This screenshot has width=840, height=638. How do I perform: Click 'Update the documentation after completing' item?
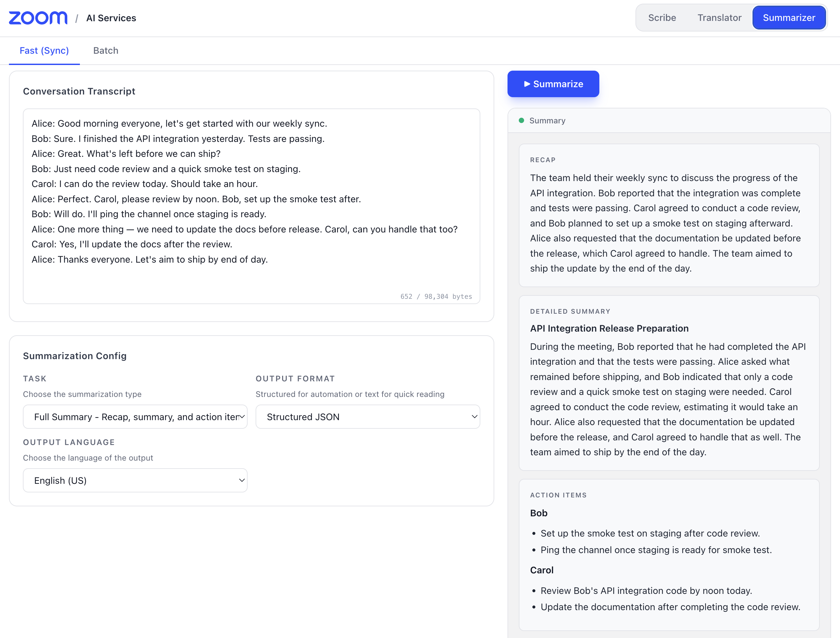[x=670, y=607]
